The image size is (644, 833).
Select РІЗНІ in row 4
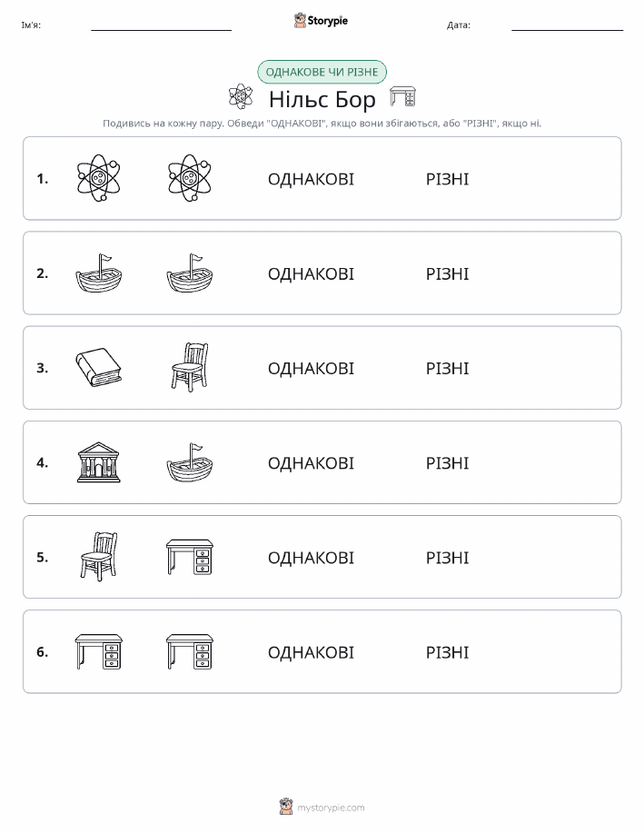pos(448,462)
